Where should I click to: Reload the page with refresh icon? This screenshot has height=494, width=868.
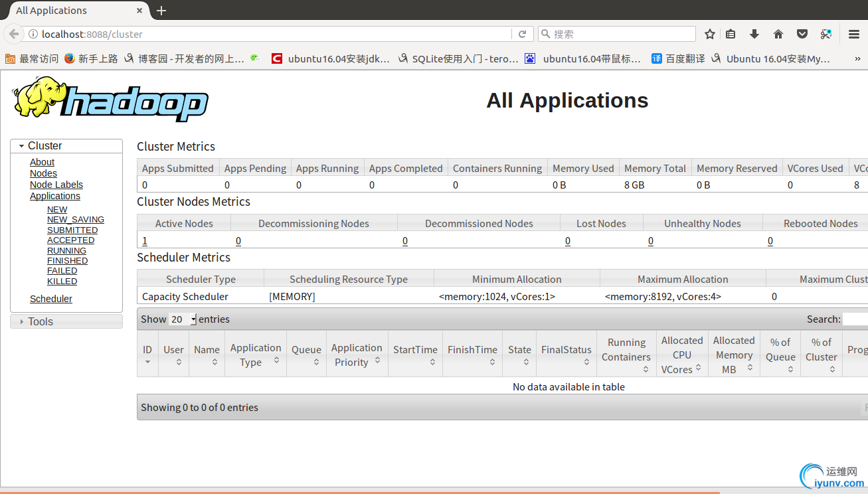tap(522, 34)
